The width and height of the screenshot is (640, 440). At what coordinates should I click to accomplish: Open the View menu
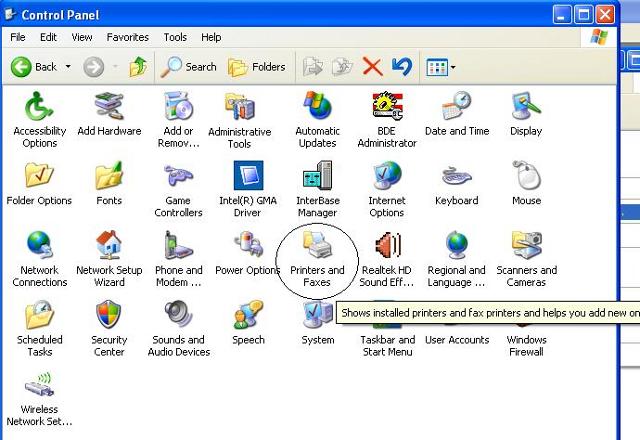point(82,37)
